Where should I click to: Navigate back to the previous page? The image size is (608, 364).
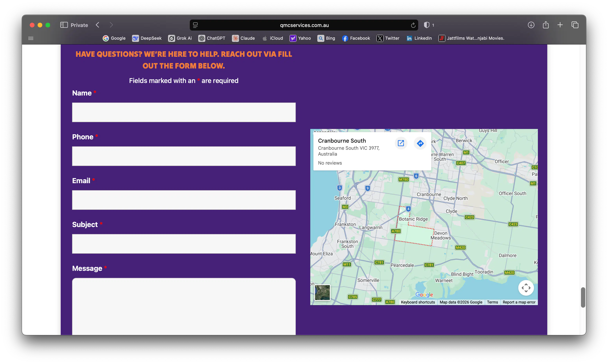click(x=97, y=25)
